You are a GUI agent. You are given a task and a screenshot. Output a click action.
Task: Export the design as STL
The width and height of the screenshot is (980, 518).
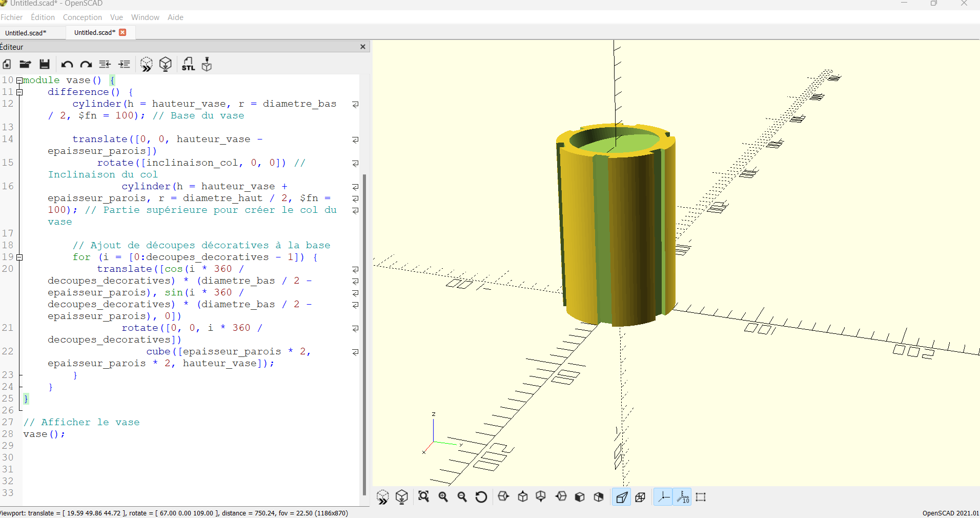coord(188,64)
